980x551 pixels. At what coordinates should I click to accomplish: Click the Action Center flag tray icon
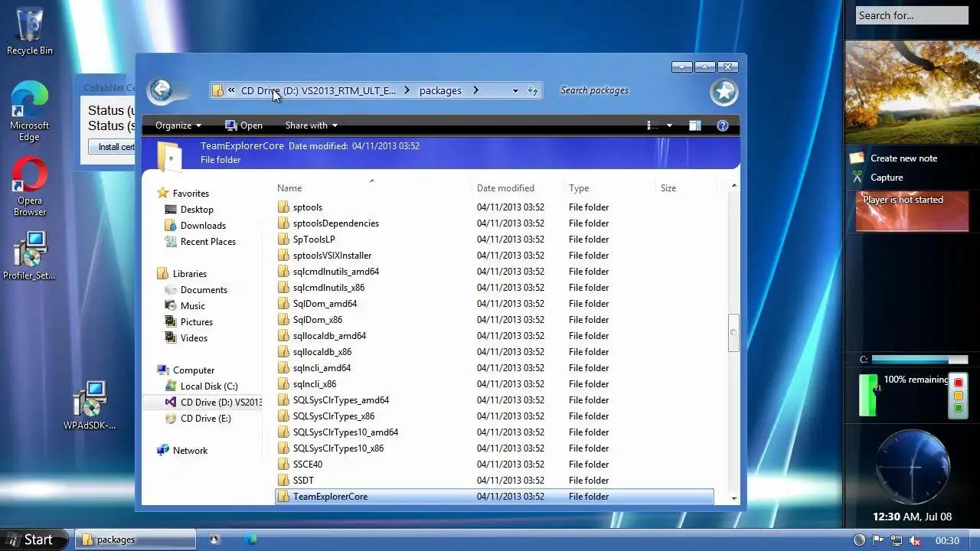[x=878, y=540]
